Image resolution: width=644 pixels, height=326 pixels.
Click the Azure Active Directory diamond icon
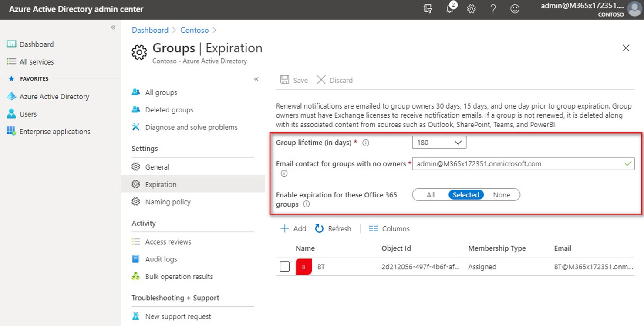coord(11,96)
